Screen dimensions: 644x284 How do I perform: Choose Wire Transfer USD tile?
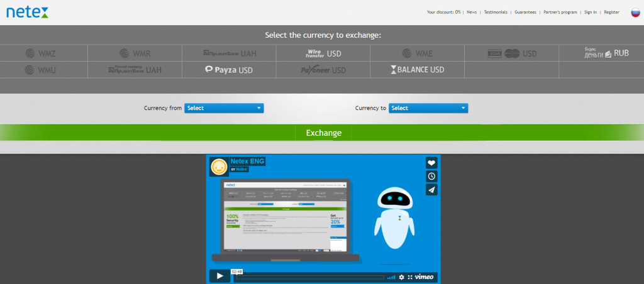(323, 53)
